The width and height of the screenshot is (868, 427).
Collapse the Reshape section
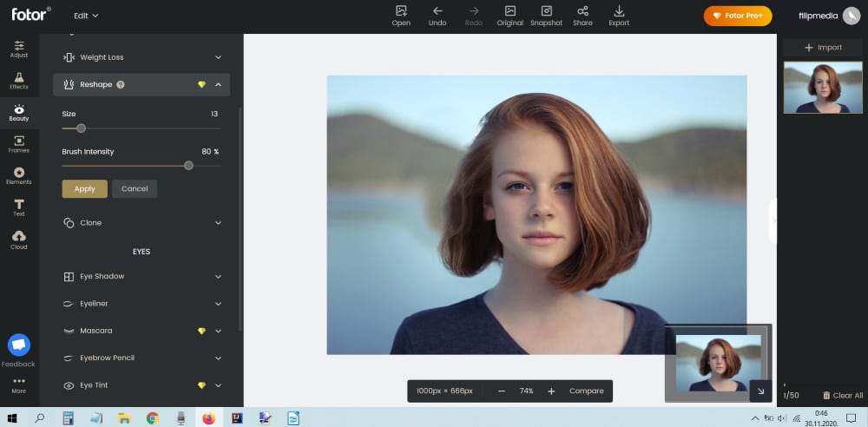coord(218,84)
